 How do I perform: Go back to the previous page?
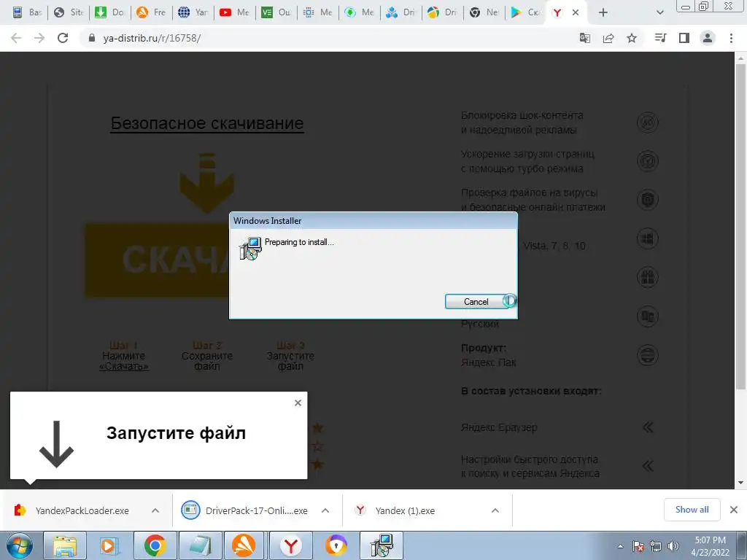pos(16,38)
